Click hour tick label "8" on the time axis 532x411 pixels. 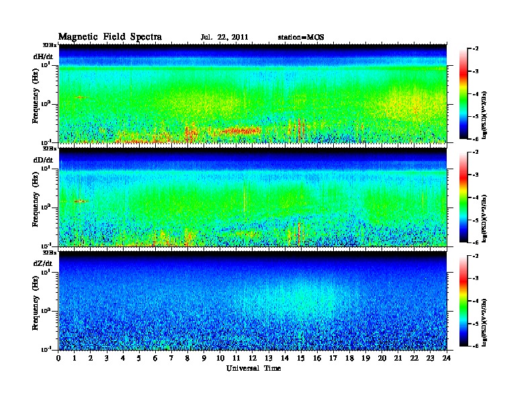pos(187,358)
